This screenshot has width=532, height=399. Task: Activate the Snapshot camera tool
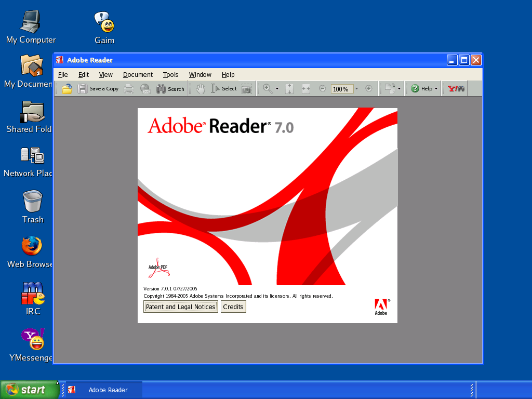tap(247, 89)
